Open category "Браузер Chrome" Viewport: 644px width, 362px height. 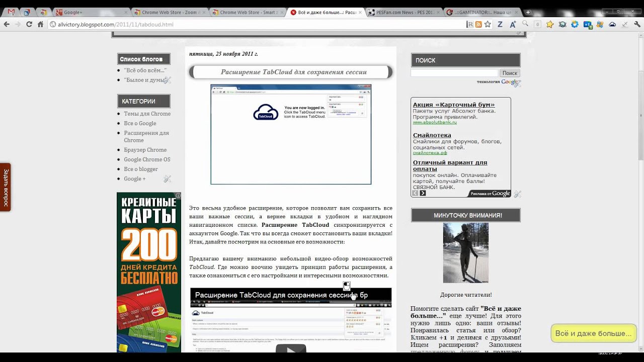[145, 150]
